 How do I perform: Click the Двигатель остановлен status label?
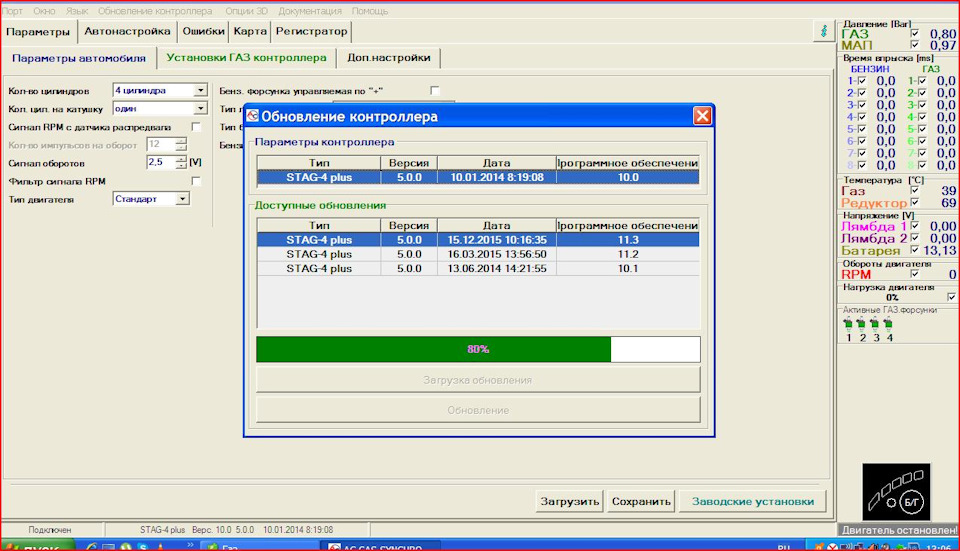[898, 530]
